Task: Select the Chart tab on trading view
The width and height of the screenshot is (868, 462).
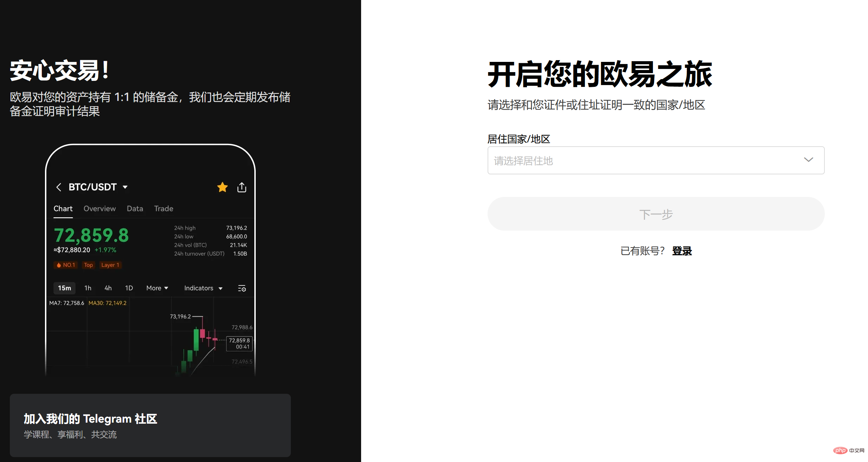Action: tap(63, 208)
